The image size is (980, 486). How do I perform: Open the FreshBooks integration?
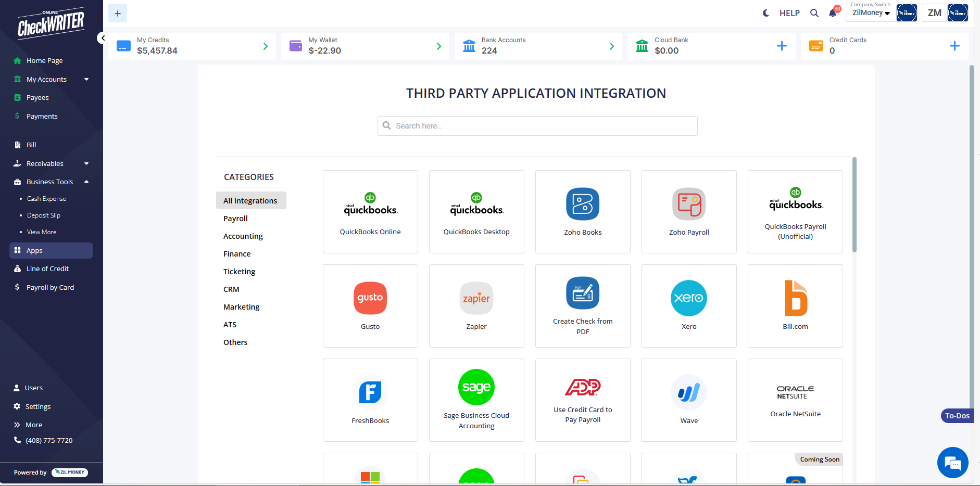(370, 400)
